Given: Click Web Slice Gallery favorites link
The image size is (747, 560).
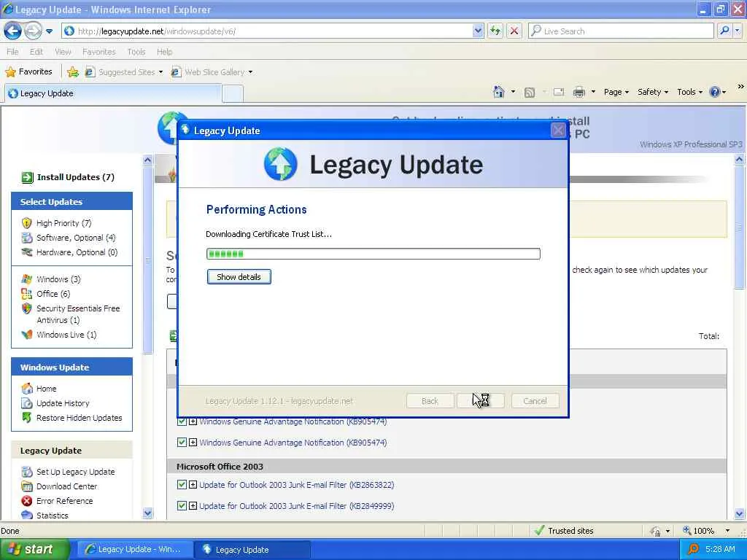Looking at the screenshot, I should coord(212,72).
